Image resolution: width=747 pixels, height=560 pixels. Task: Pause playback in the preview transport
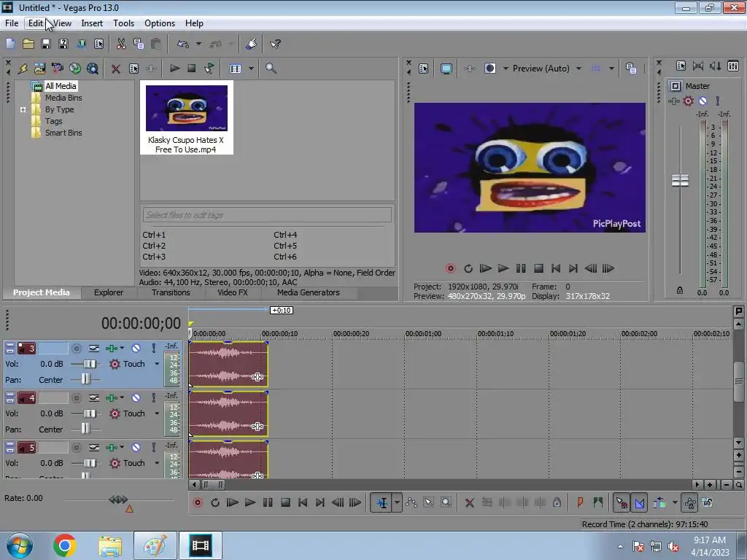(521, 268)
